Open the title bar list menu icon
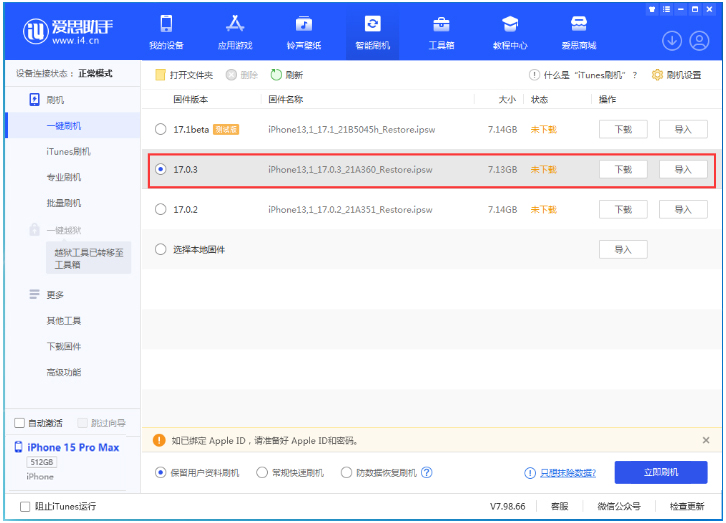The image size is (726, 523). 666,9
